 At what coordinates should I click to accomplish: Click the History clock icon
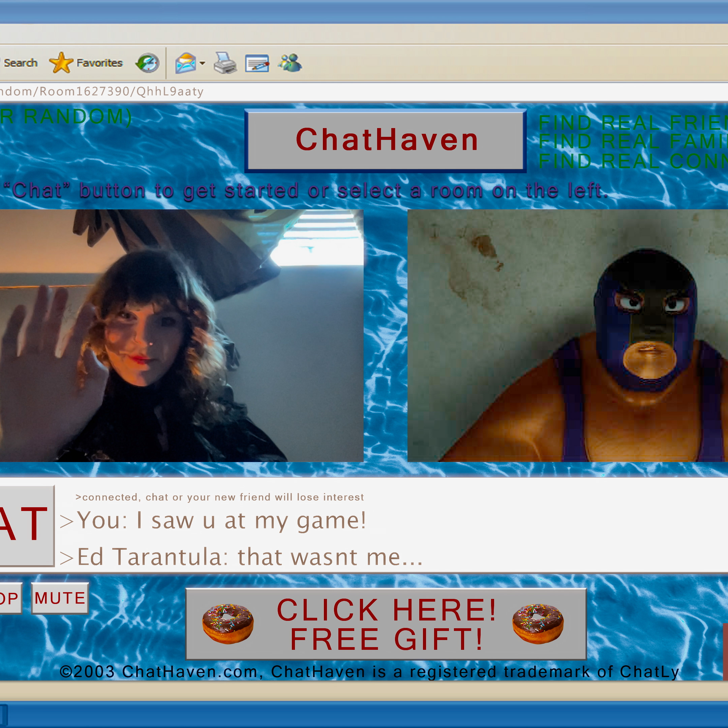[147, 63]
